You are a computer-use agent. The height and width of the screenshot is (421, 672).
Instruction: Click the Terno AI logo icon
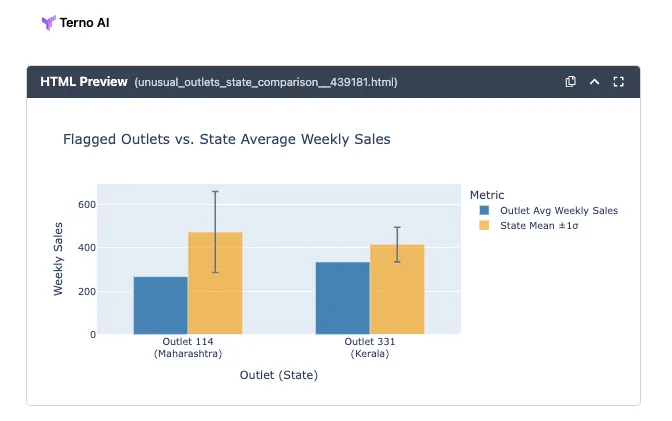48,22
